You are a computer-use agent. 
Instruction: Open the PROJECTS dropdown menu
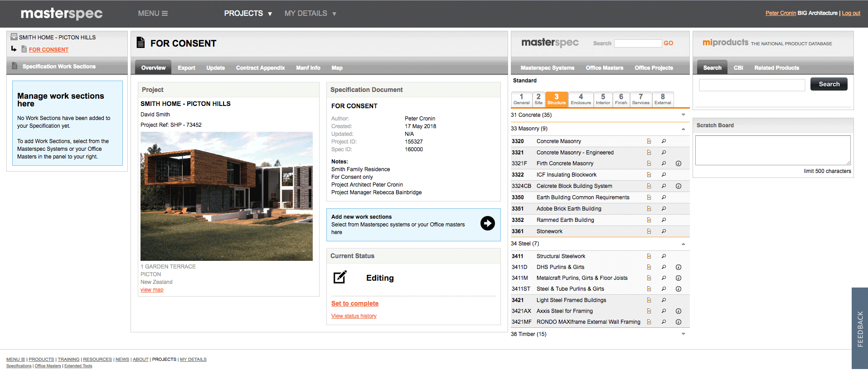247,14
